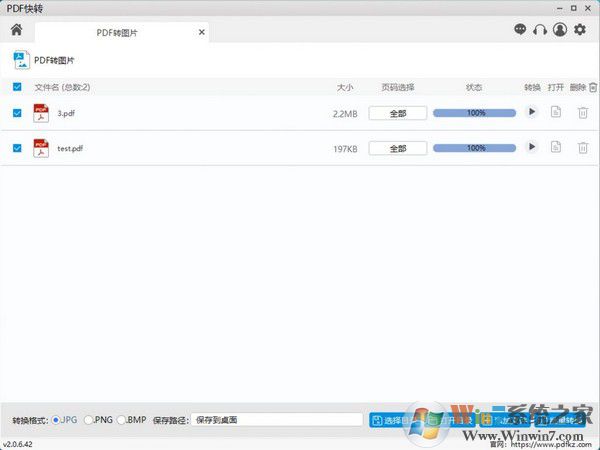This screenshot has height=450, width=600.
Task: Click the test.pdf PDF file icon
Action: pyautogui.click(x=41, y=148)
